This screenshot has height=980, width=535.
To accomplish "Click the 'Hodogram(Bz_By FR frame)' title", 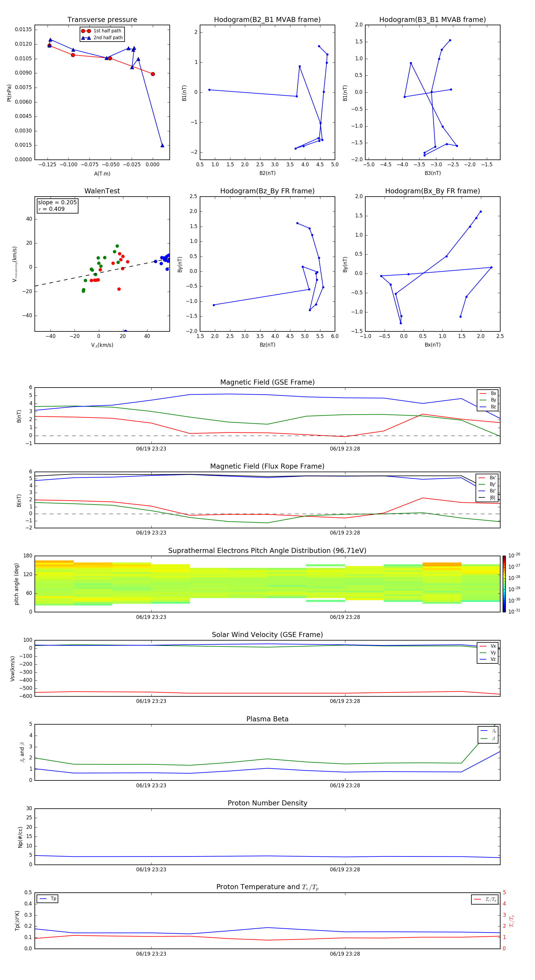I will click(267, 191).
